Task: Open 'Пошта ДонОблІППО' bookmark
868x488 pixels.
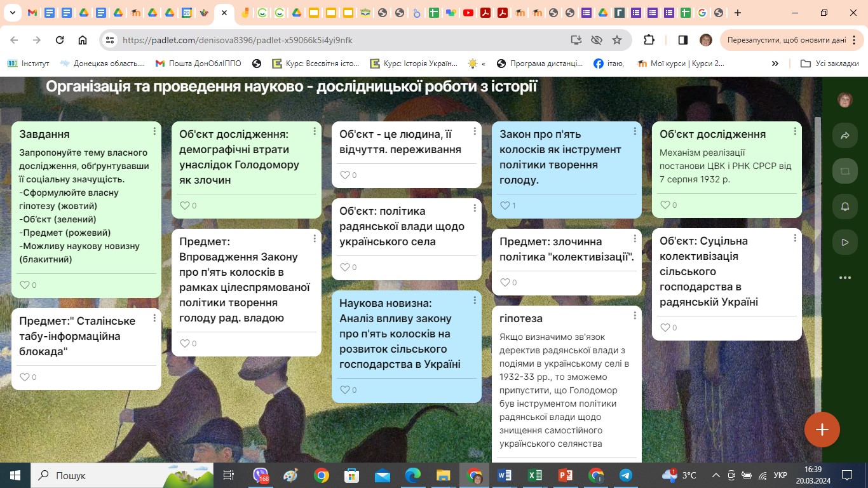Action: click(198, 64)
